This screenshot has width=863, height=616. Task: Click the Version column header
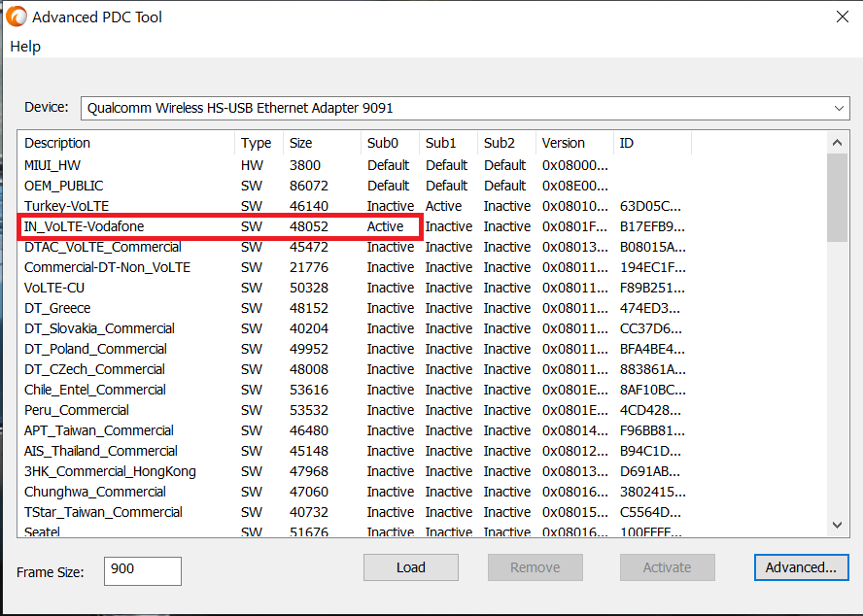click(574, 143)
